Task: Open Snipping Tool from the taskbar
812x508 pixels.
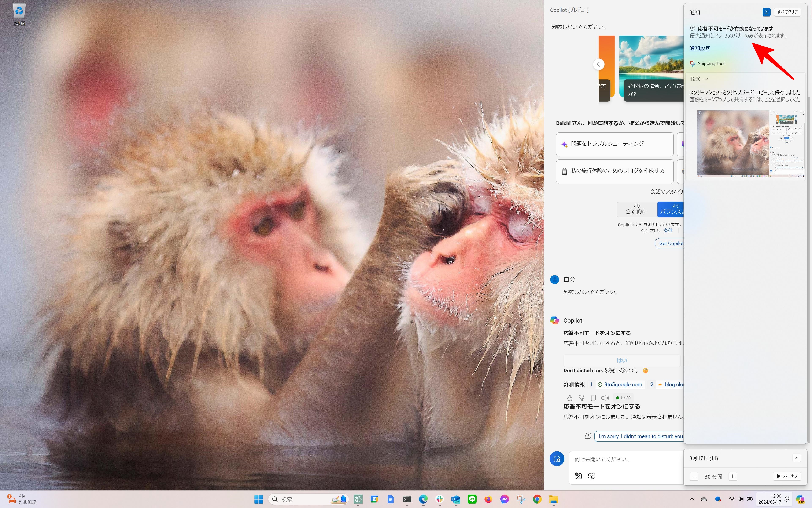Action: point(521,499)
